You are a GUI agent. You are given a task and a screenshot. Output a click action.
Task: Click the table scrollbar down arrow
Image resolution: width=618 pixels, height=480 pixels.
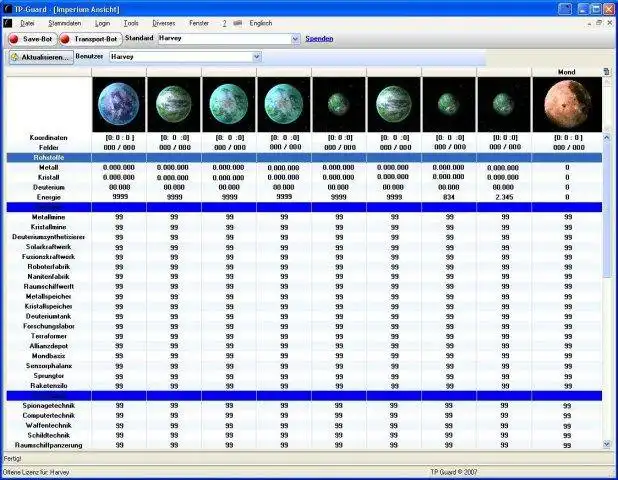coord(607,444)
